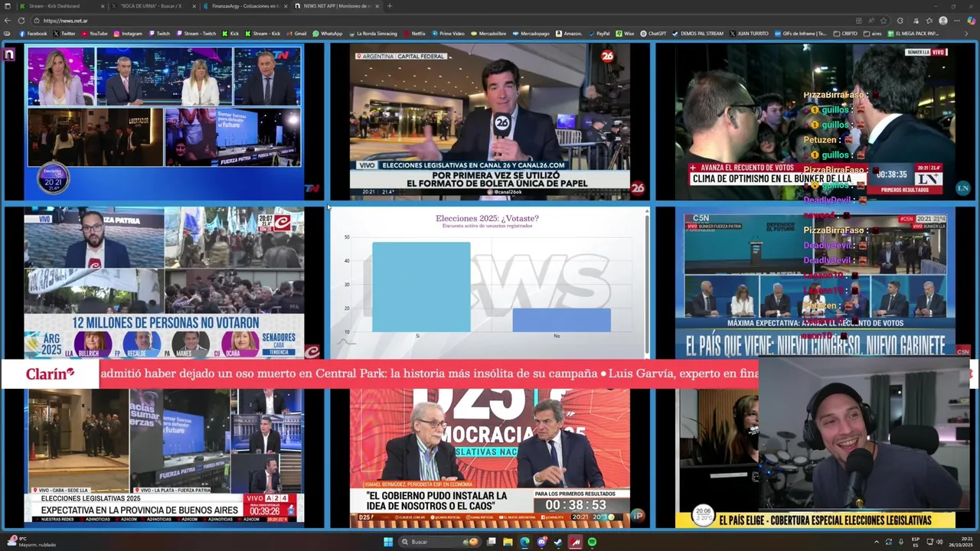Open the ChatGPT bookmark

(x=653, y=34)
